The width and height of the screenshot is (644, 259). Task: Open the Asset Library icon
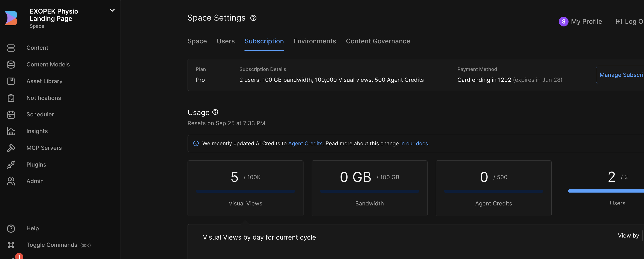(x=11, y=81)
